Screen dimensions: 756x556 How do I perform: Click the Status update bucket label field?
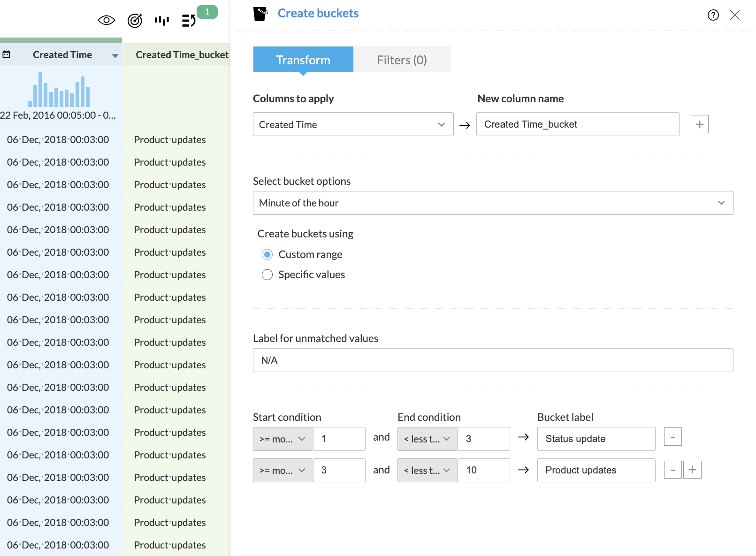[596, 439]
